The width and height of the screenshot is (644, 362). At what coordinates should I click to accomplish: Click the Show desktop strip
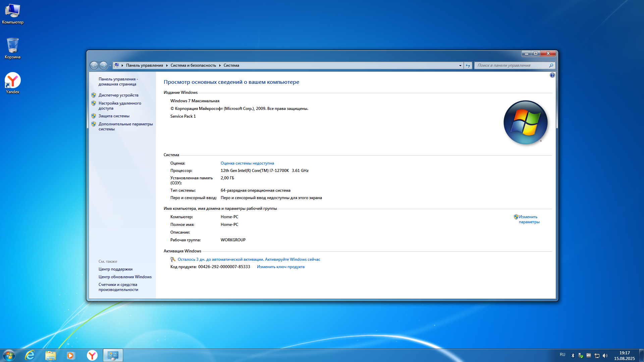click(x=641, y=355)
